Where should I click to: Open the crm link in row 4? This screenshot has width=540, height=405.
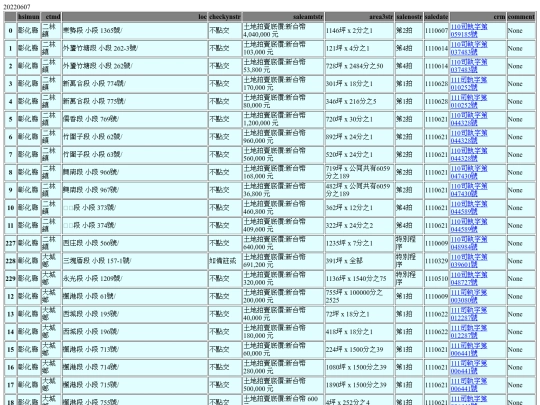tap(469, 102)
